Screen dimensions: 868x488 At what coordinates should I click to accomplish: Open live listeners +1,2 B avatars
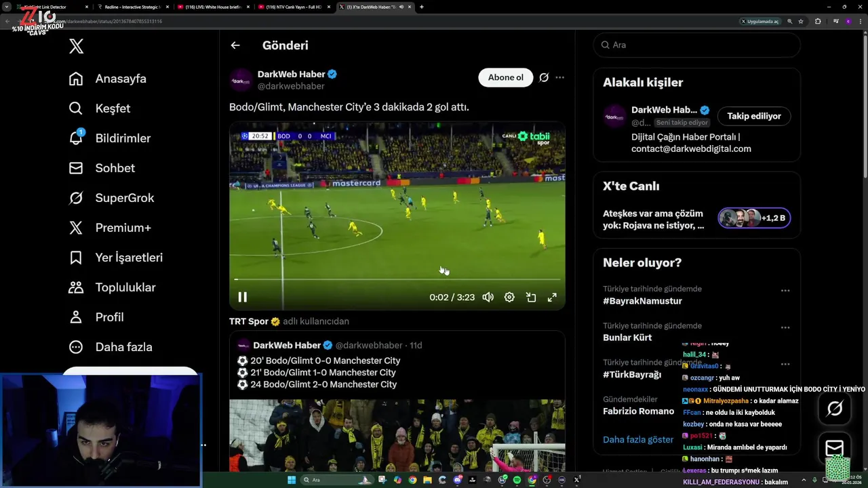coord(754,218)
